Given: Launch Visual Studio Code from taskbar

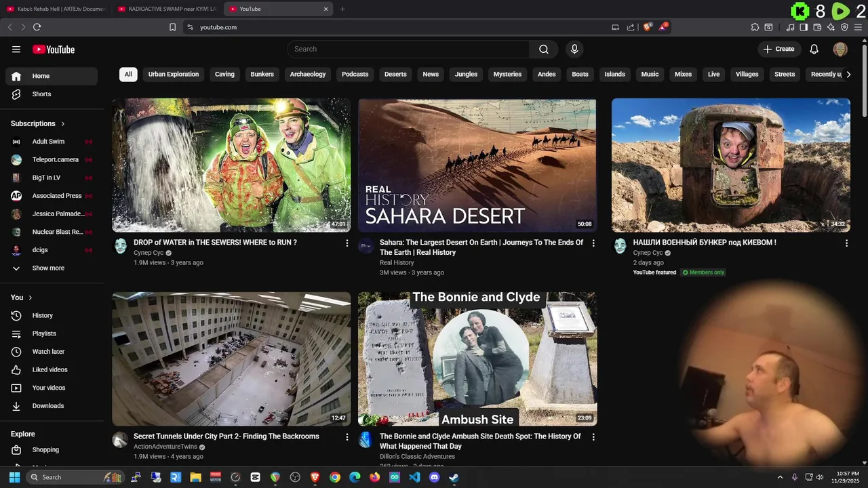Looking at the screenshot, I should (x=414, y=477).
